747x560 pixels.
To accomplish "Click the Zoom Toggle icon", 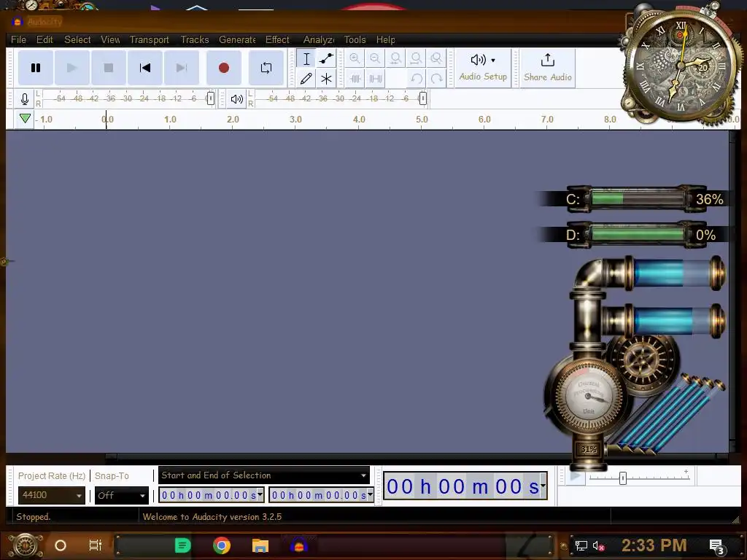I will [436, 58].
